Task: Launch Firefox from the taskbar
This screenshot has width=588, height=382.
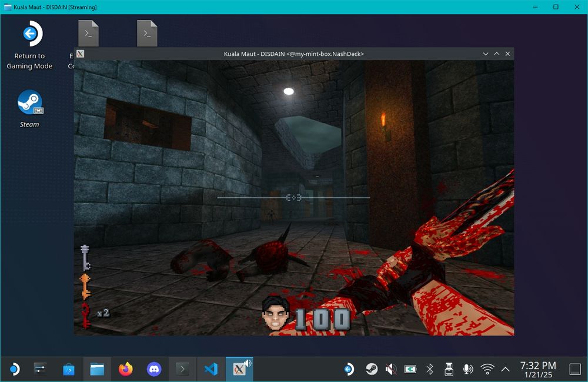Action: click(x=126, y=369)
